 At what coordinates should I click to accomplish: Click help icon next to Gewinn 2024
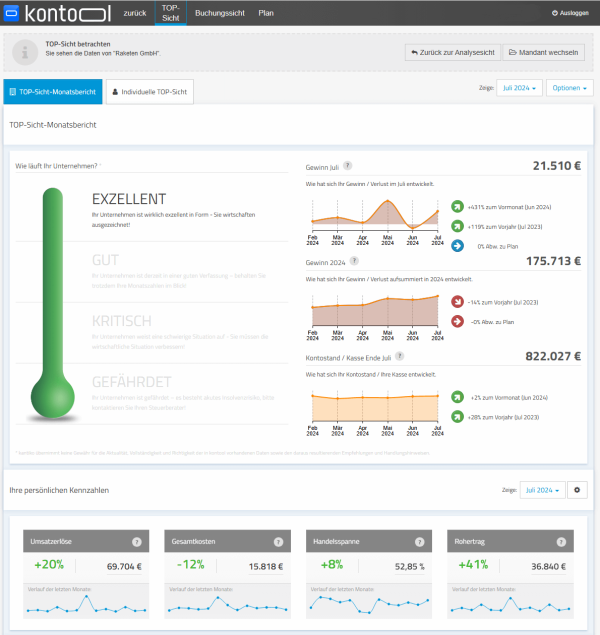pos(354,261)
